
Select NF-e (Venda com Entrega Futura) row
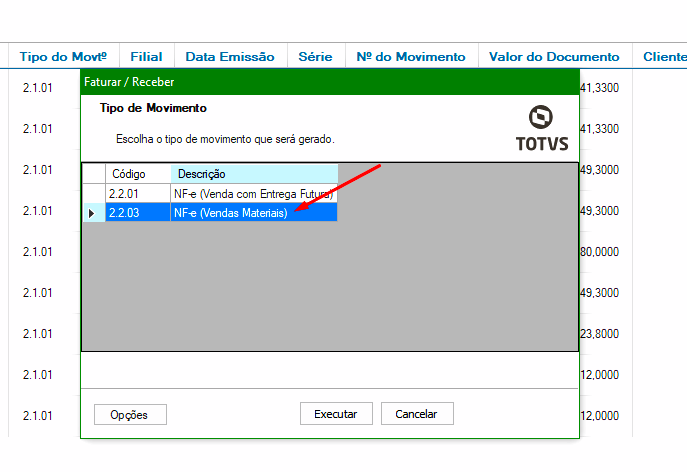click(253, 194)
